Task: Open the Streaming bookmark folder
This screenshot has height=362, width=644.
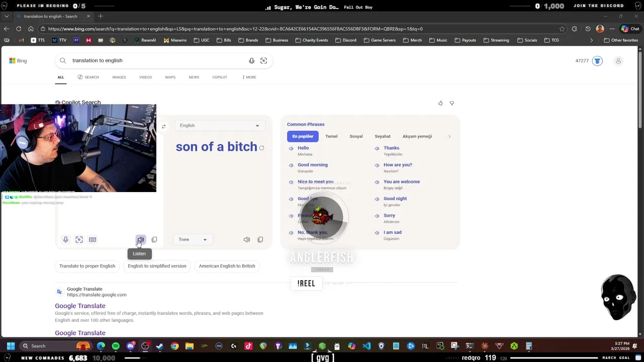Action: click(x=496, y=40)
